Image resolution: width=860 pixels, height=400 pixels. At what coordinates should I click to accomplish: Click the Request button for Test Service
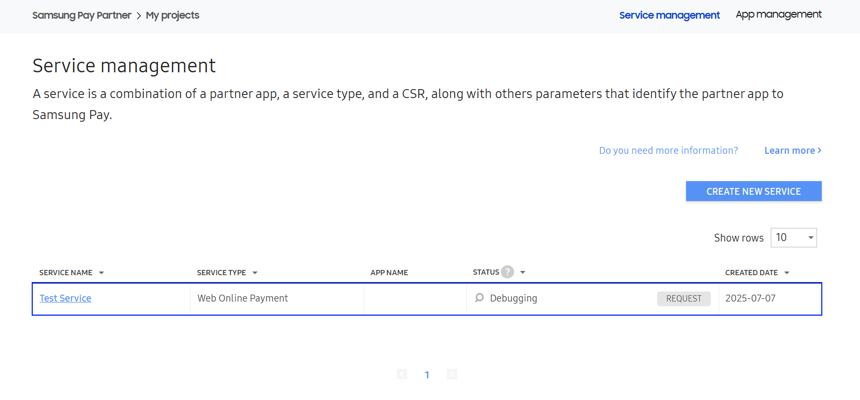click(684, 298)
